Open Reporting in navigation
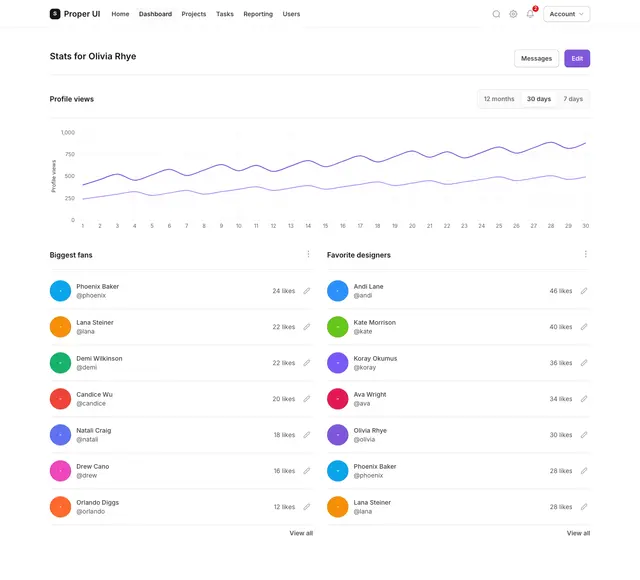 pyautogui.click(x=258, y=14)
